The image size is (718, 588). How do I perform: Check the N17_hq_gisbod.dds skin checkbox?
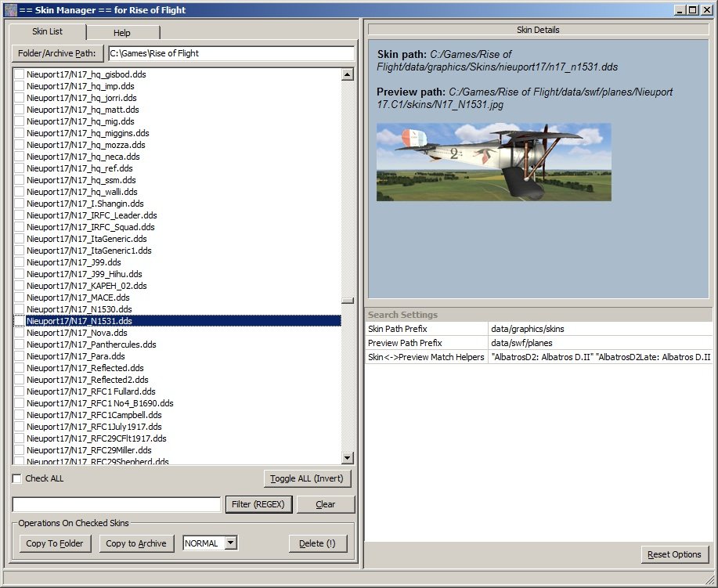click(20, 74)
